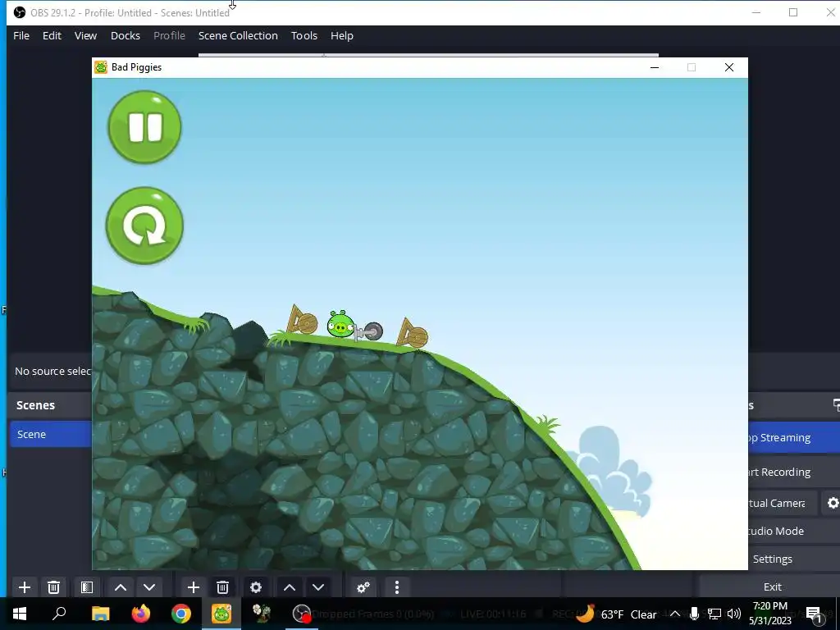Move source down in the list
Screen dimensions: 840x630
point(318,587)
